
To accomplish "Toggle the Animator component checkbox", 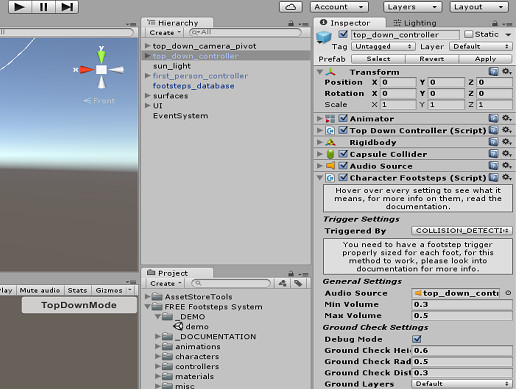I will tap(343, 118).
